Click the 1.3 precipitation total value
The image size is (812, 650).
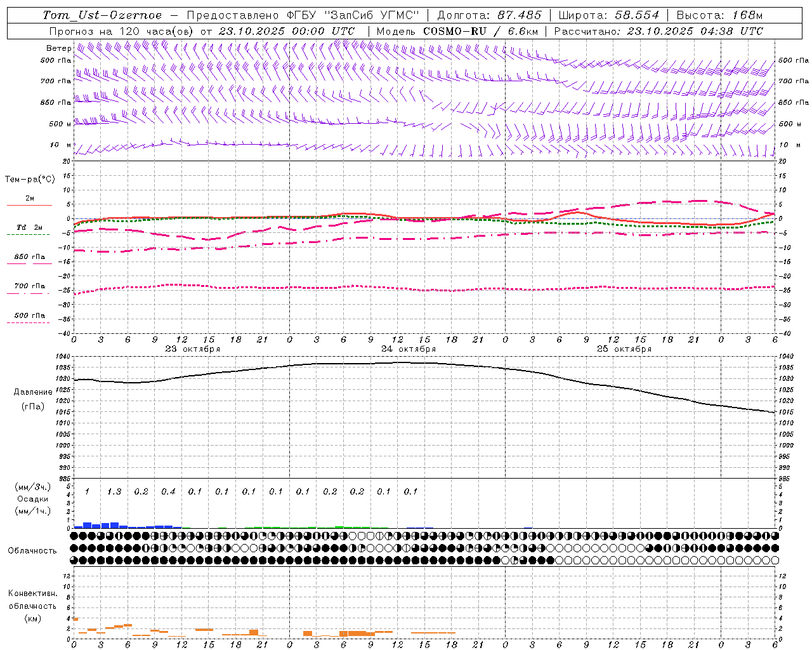(x=114, y=491)
